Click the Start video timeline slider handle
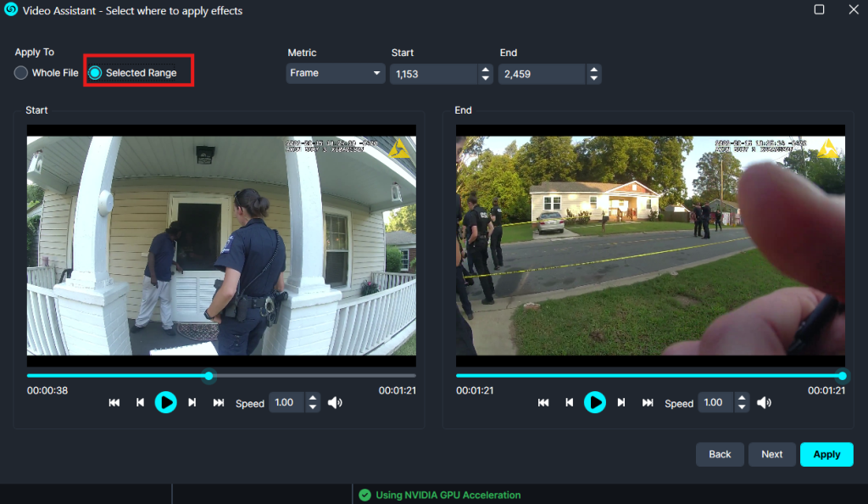Image resolution: width=868 pixels, height=504 pixels. tap(209, 375)
